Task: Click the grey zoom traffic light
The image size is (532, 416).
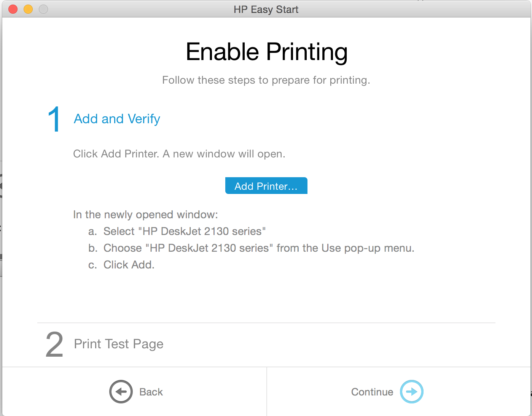Action: point(43,9)
